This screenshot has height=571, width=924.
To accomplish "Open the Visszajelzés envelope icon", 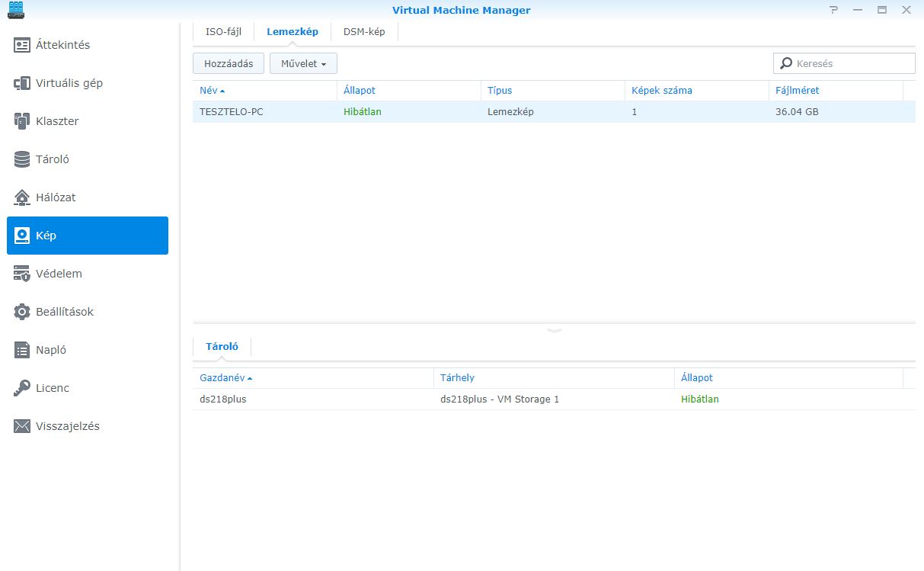I will pos(22,426).
